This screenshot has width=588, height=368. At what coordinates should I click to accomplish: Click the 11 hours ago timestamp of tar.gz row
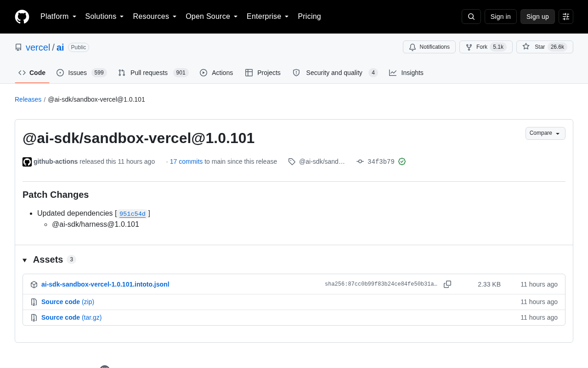pyautogui.click(x=539, y=317)
